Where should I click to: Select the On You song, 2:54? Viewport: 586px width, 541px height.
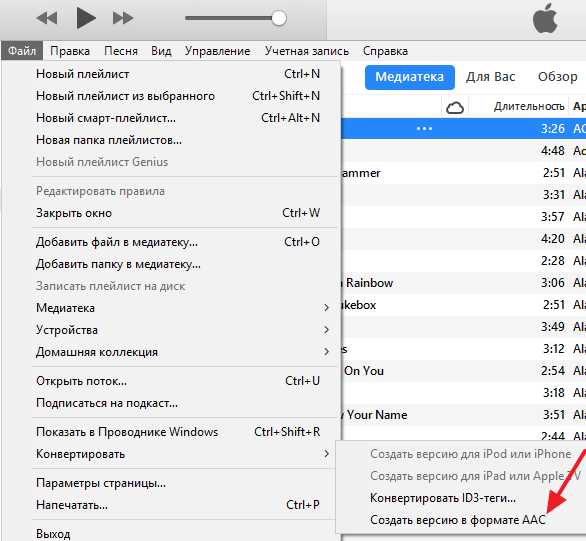(x=464, y=371)
